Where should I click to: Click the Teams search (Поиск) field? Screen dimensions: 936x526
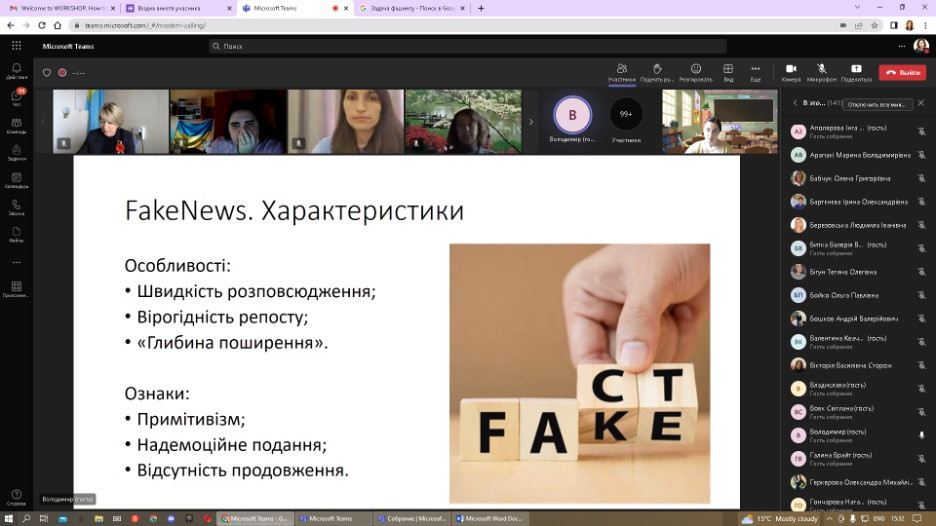pyautogui.click(x=467, y=46)
